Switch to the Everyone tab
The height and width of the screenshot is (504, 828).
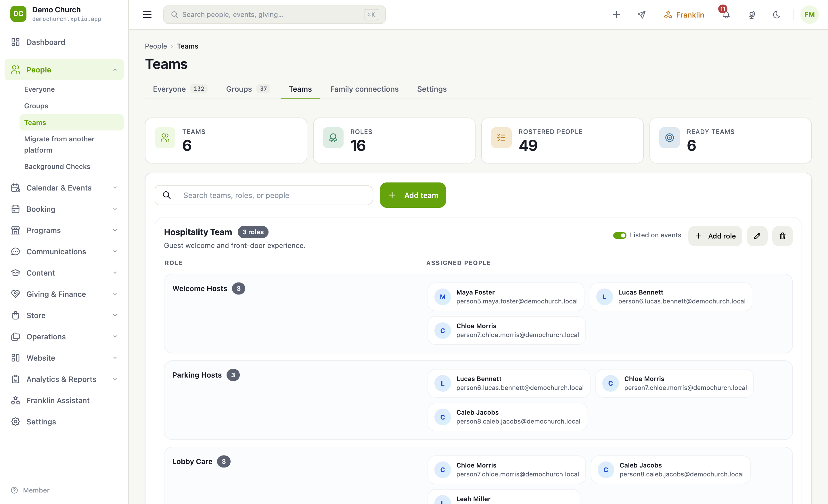180,89
